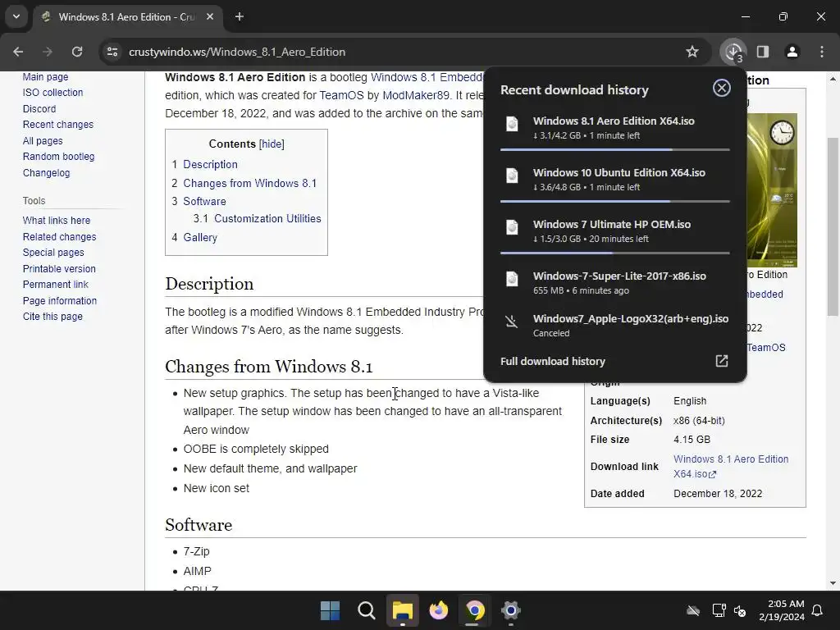Open the tab search dropdown arrow
Screen dimensions: 840x630
pyautogui.click(x=16, y=16)
